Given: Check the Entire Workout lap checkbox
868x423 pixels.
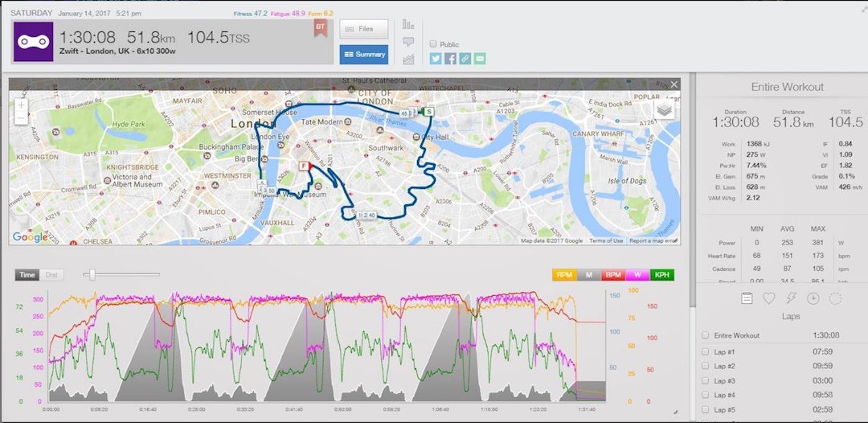Looking at the screenshot, I should click(x=705, y=335).
